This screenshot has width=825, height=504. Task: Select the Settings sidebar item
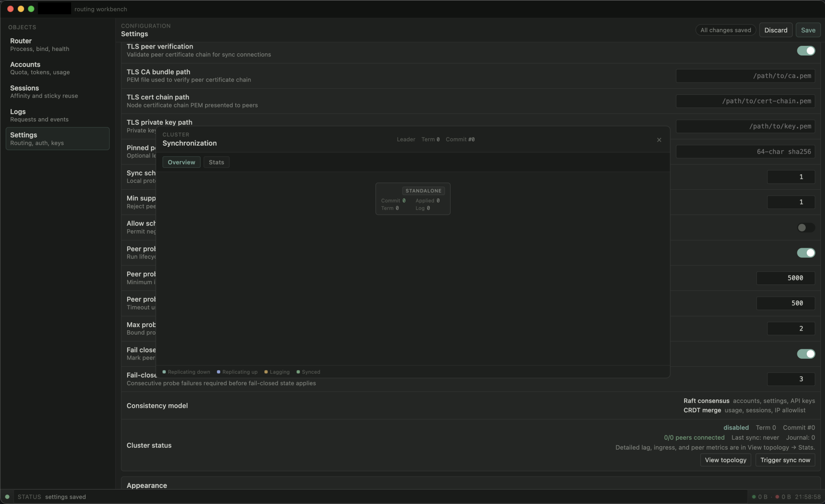58,139
